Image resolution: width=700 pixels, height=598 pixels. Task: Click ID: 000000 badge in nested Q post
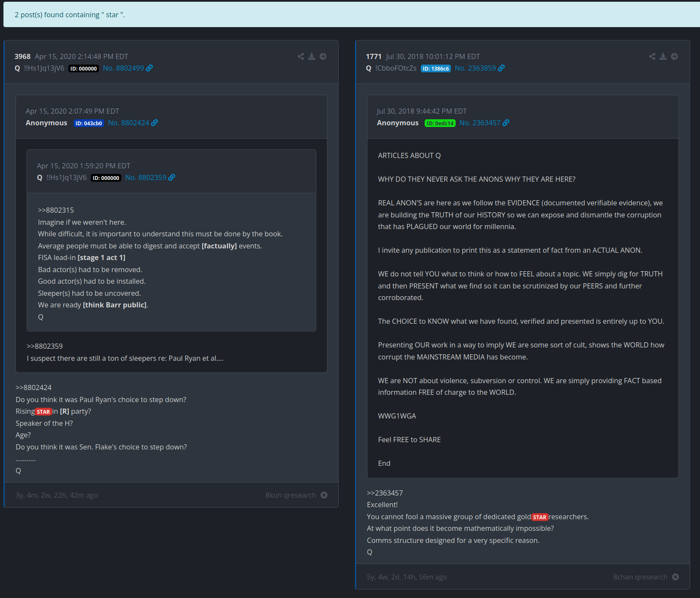click(106, 178)
